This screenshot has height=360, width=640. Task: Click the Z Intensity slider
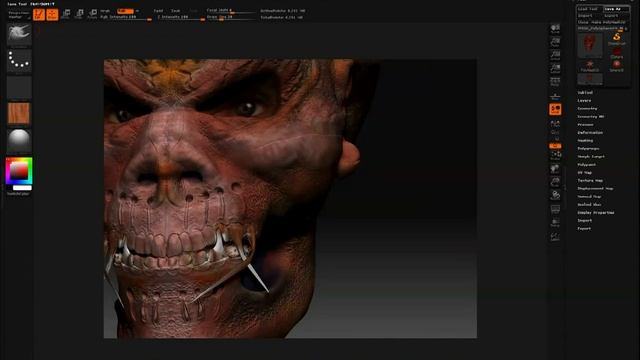(181, 18)
